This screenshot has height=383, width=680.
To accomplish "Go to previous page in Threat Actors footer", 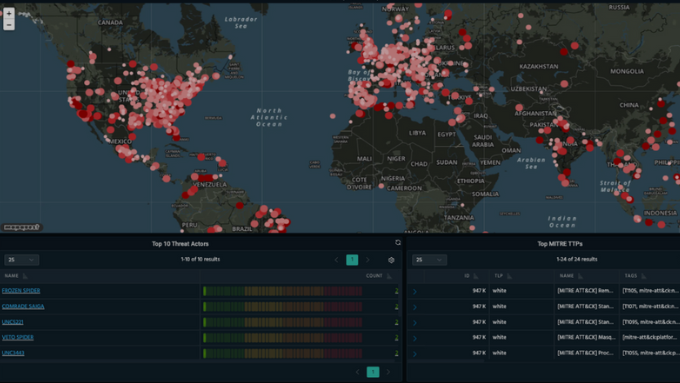I will pyautogui.click(x=357, y=372).
